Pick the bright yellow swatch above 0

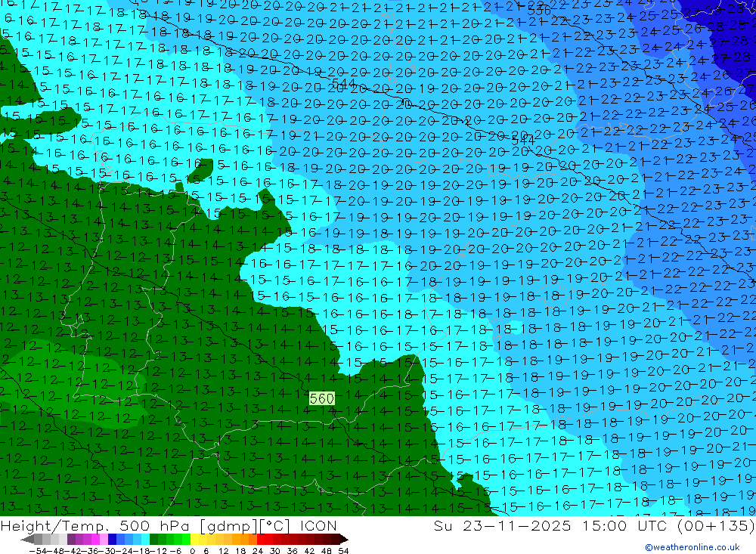195,539
